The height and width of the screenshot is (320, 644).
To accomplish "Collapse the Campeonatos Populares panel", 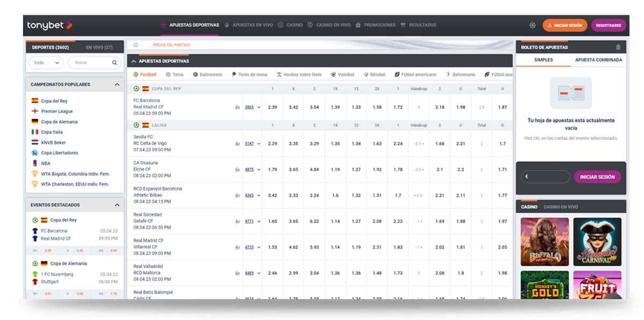I will click(117, 85).
